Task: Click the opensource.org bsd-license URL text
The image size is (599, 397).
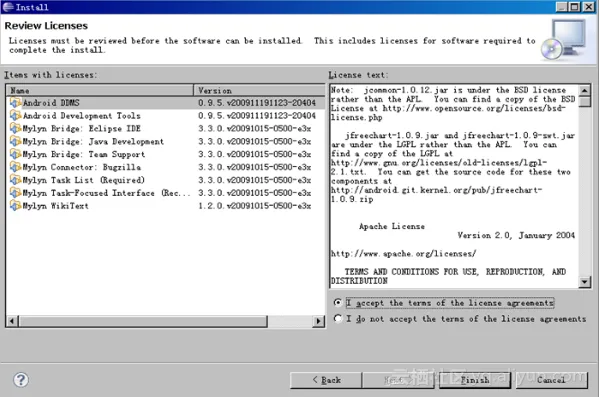Action: tap(448, 113)
